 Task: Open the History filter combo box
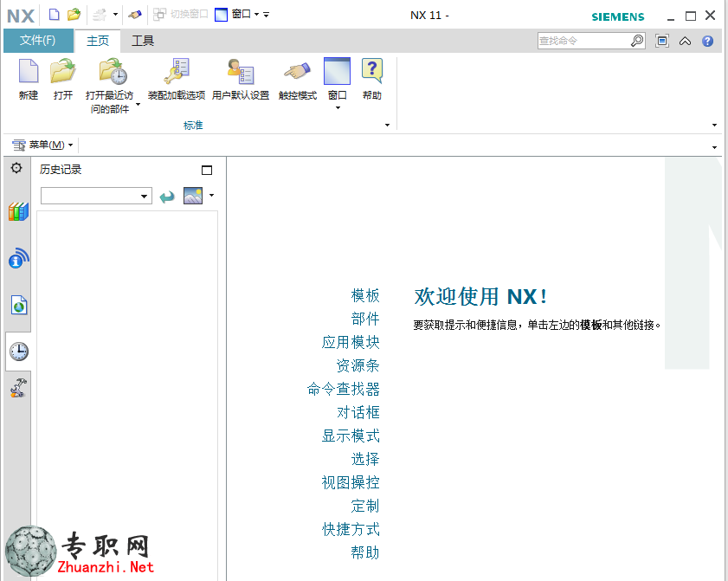pyautogui.click(x=97, y=196)
